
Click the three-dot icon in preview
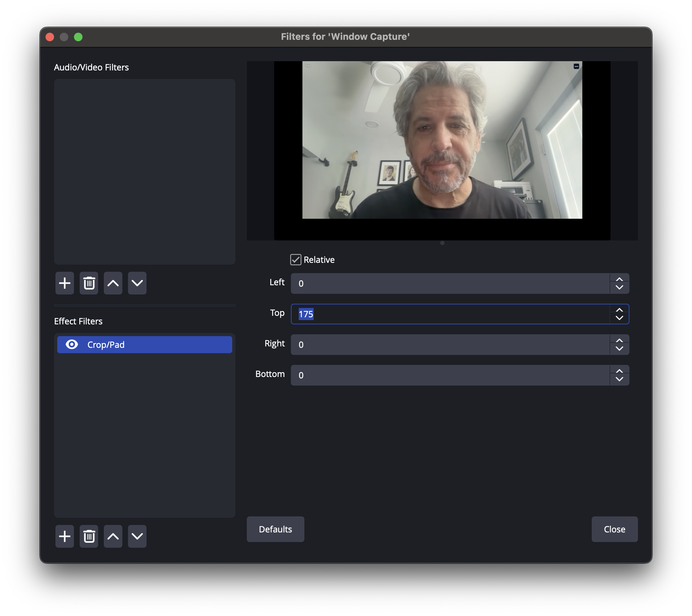coord(576,67)
